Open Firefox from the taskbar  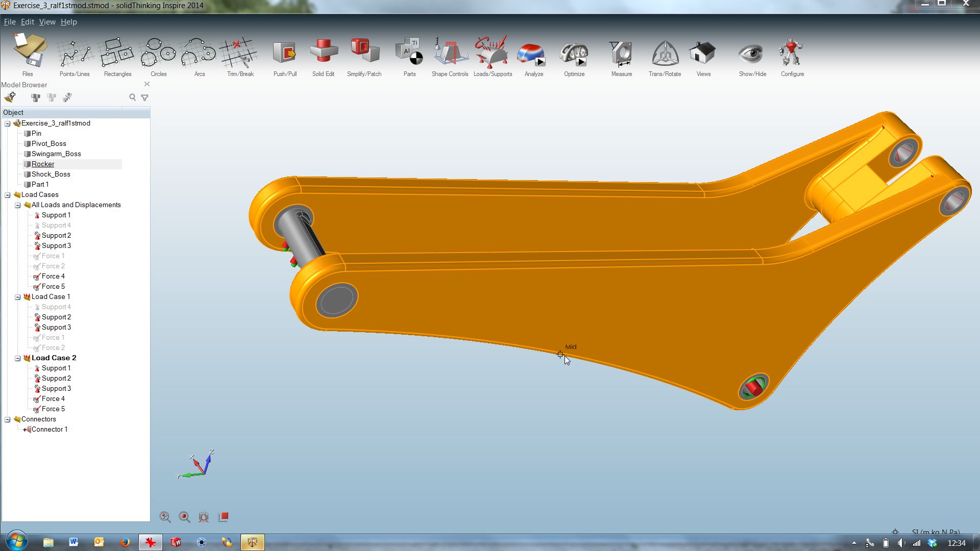coord(125,542)
